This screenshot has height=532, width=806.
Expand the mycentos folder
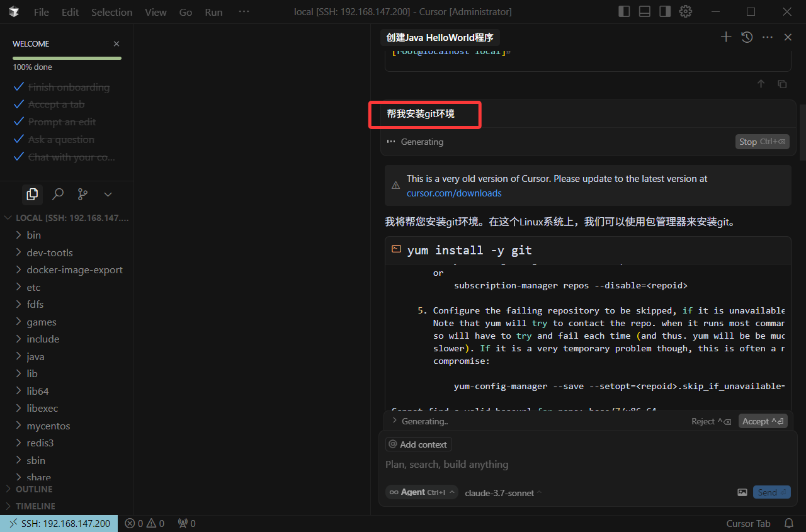coord(67,426)
